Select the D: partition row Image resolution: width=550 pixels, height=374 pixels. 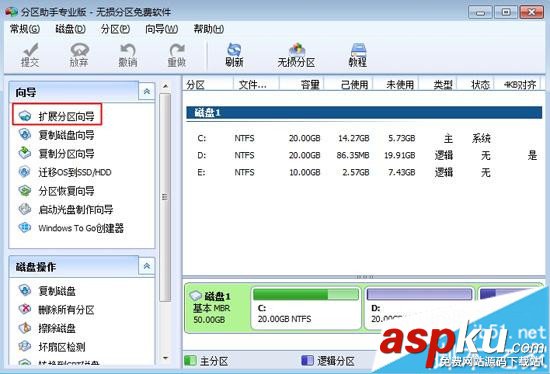[x=364, y=155]
